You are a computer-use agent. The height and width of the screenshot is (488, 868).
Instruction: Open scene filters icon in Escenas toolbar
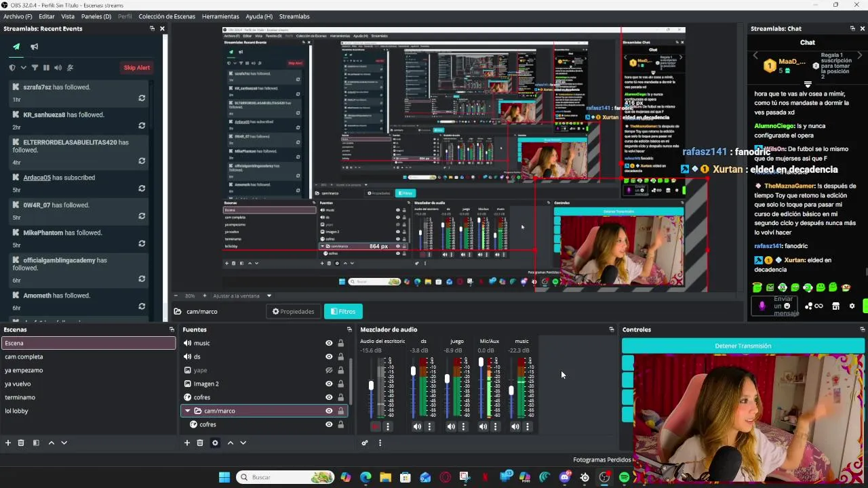click(x=36, y=443)
